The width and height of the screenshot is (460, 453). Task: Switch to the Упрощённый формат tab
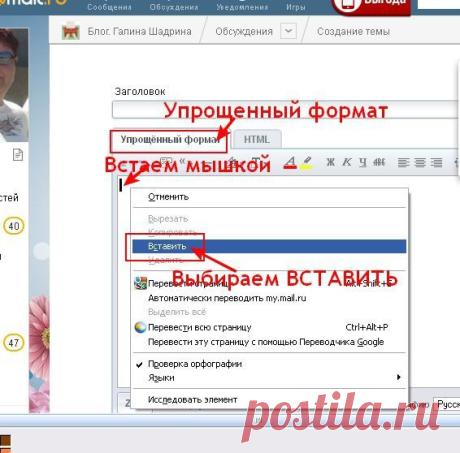coord(170,140)
